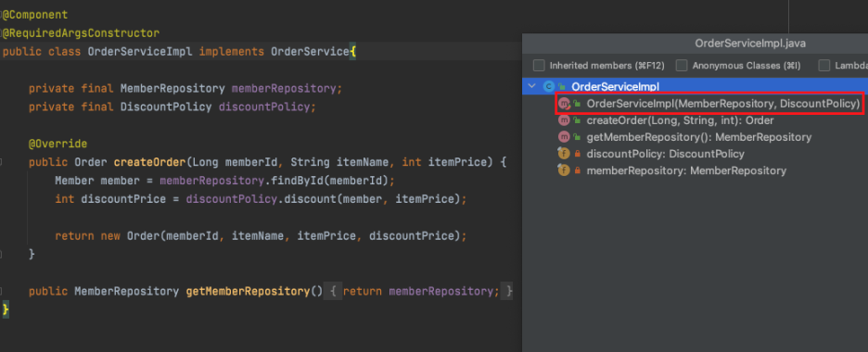This screenshot has height=352, width=868.
Task: Click the return keyword in the createOrder body
Action: (x=75, y=236)
